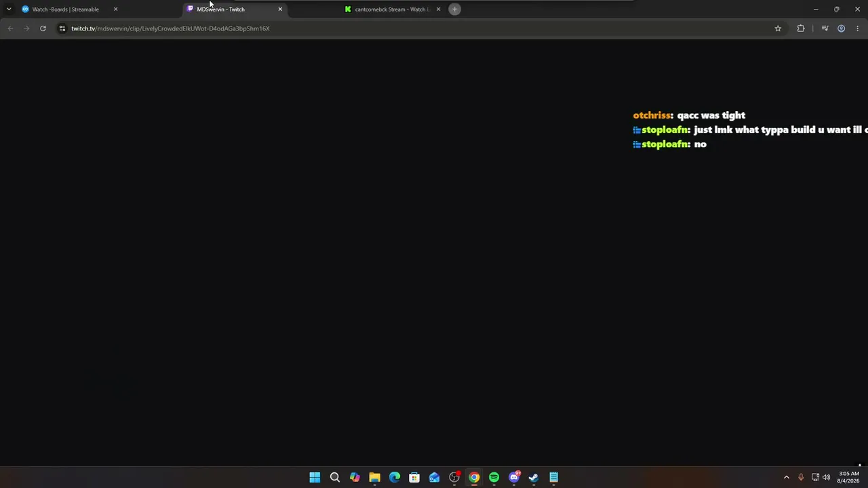This screenshot has width=868, height=488.
Task: Close the Streamable browser tab
Action: [x=115, y=9]
